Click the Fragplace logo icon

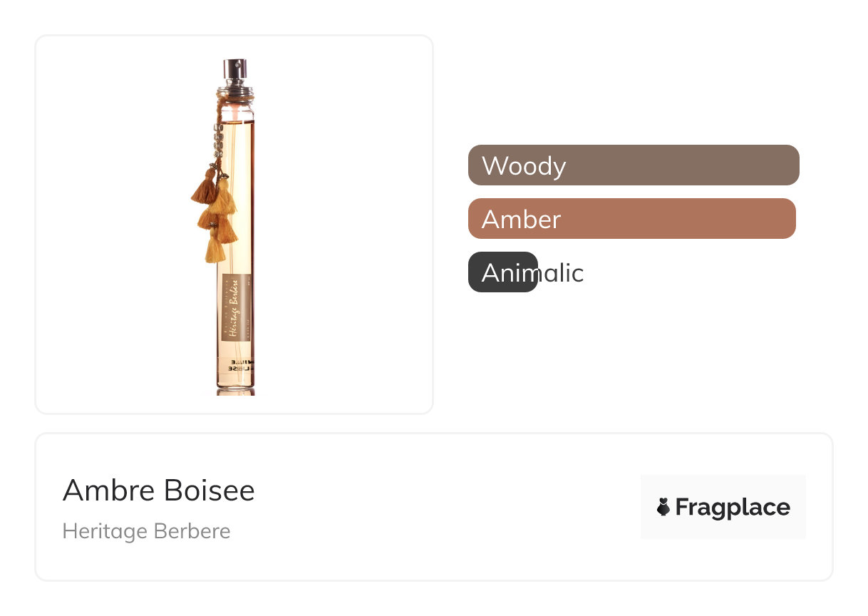663,507
